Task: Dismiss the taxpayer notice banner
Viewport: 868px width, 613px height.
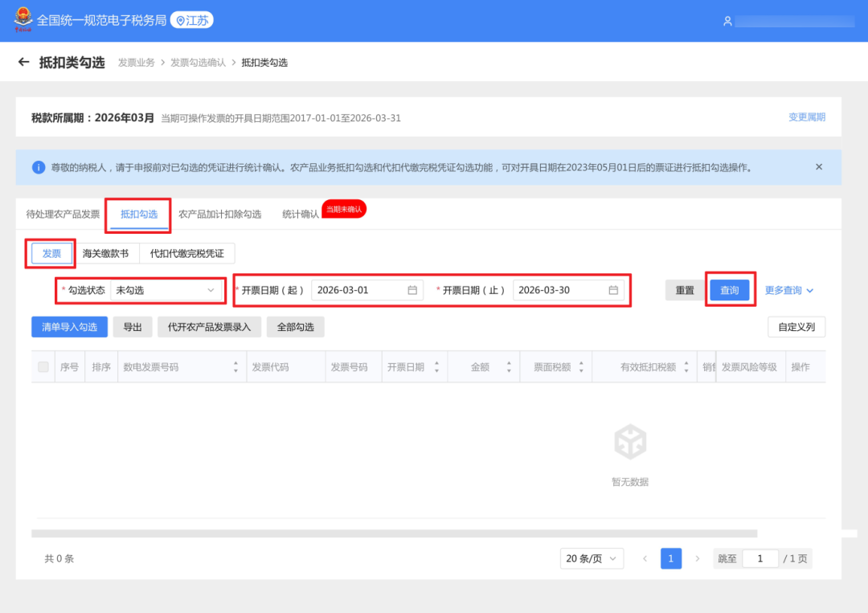Action: (819, 166)
